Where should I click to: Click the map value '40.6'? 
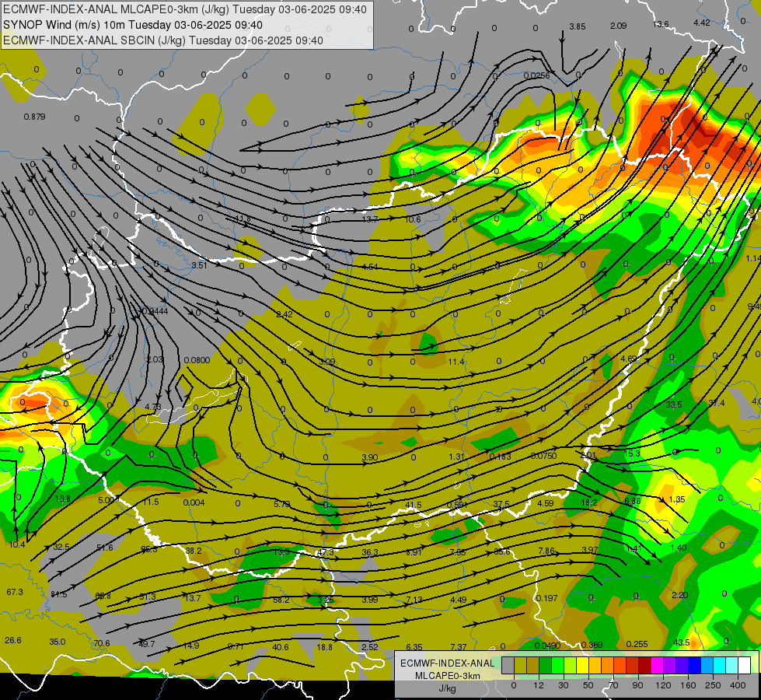281,647
